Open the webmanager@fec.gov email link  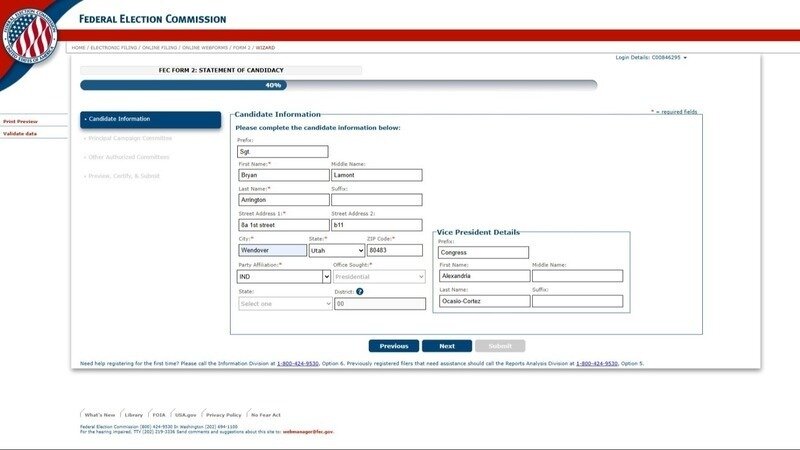tap(307, 431)
